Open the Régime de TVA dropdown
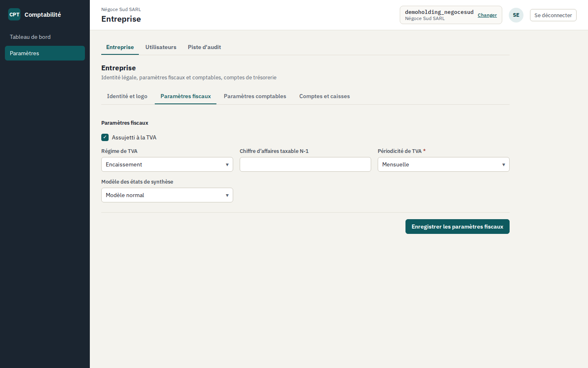 [167, 164]
